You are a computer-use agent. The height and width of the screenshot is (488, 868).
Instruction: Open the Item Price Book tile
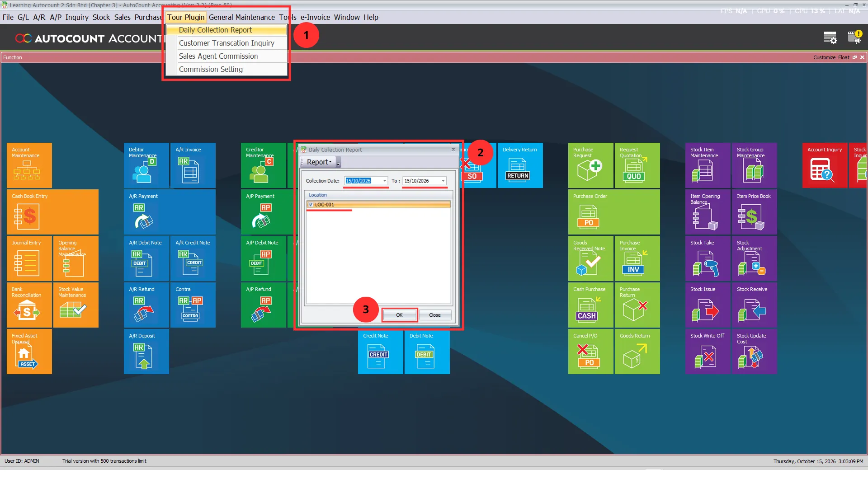click(755, 212)
